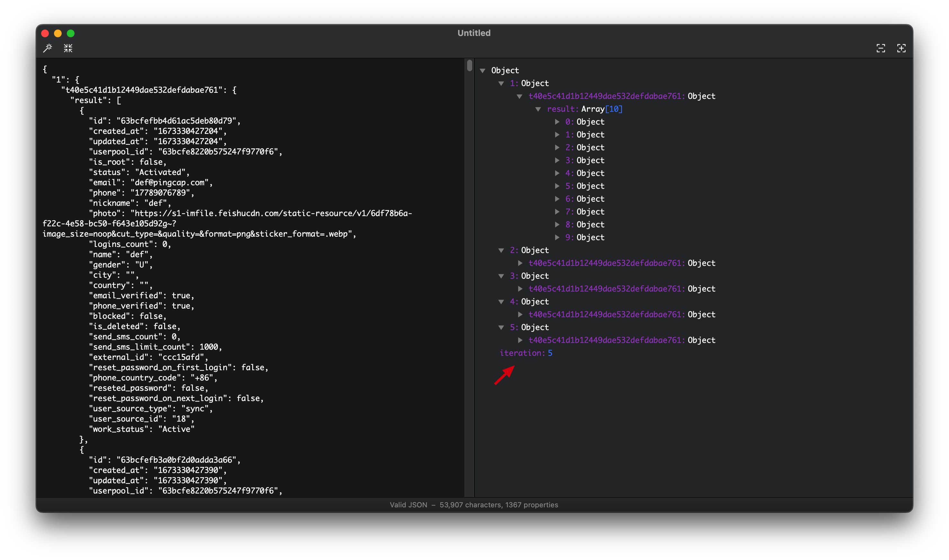Screen dimensions: 949x560
Task: Collapse the root Object node
Action: tap(483, 71)
